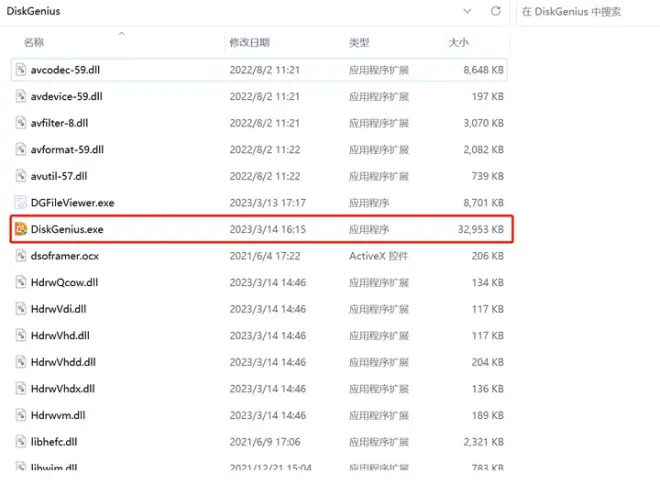Select the avfilter-8.dll file name
Screen dimensions: 660x484
point(60,123)
